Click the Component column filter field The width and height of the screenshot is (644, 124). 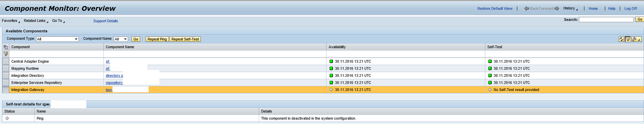coord(56,54)
